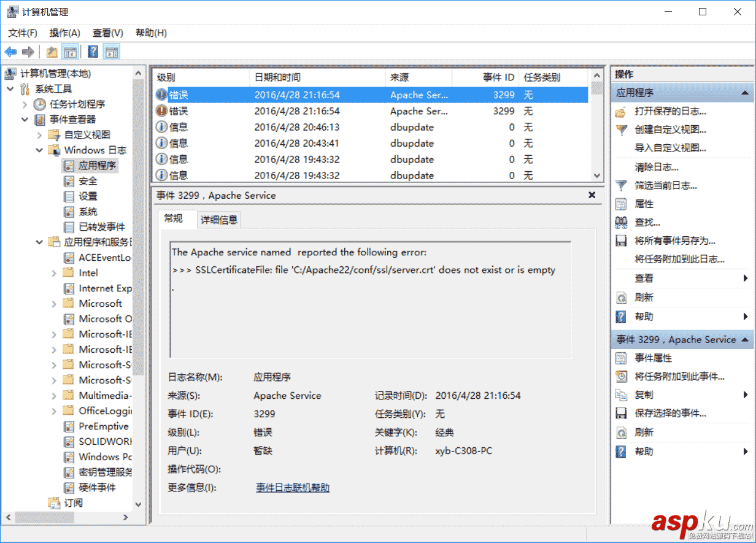756x543 pixels.
Task: Click the Back arrow toolbar icon
Action: [10, 52]
